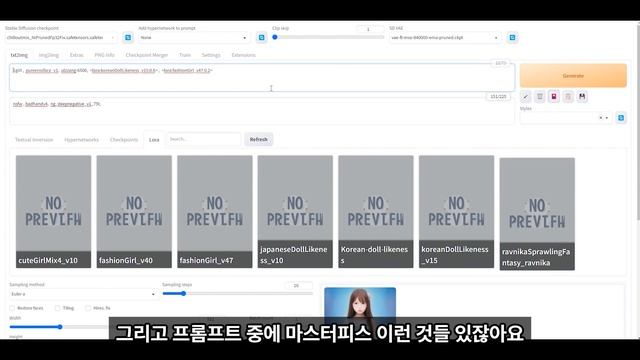Screen dimensions: 640x360
Task: Refresh the Stable Diffusion checkpoint list
Action: (128, 38)
